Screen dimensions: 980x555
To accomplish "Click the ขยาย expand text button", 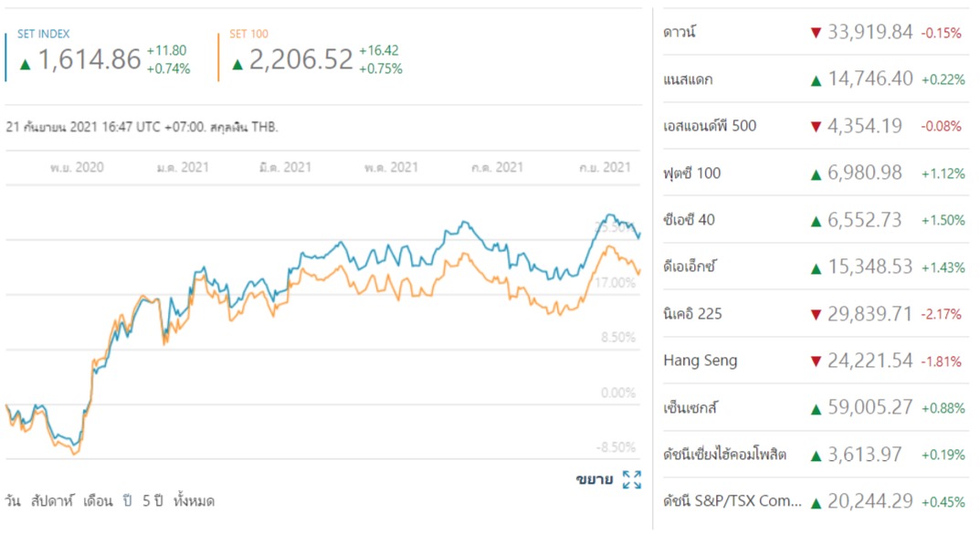I will click(595, 479).
